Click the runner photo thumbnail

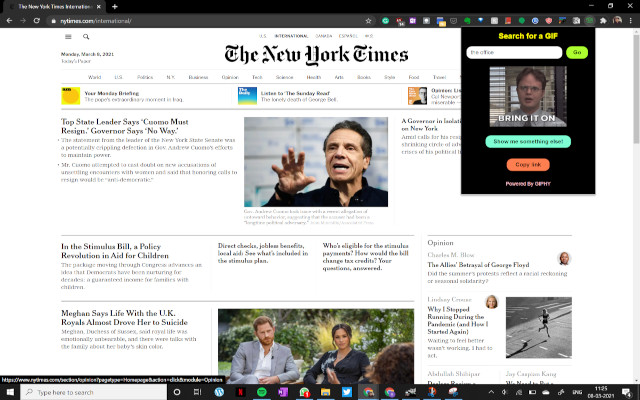point(539,327)
